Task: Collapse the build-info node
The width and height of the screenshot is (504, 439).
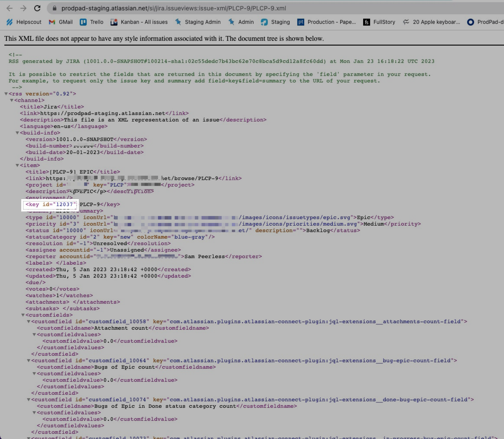Action: [17, 133]
